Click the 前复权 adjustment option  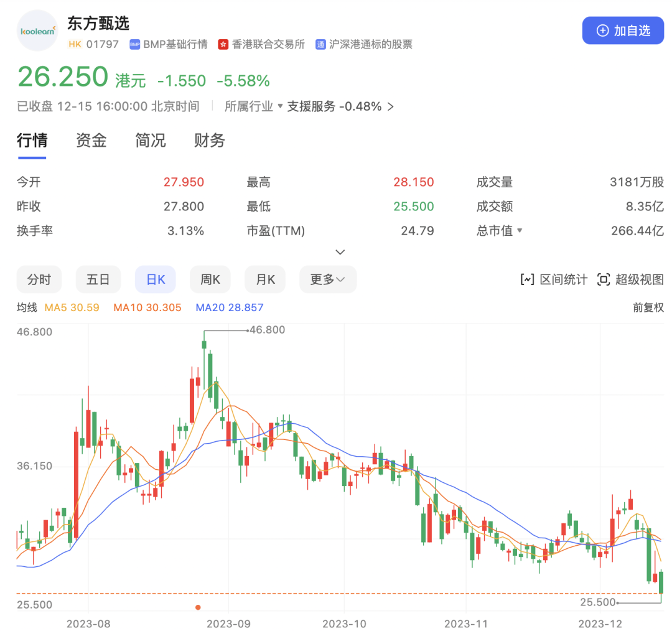point(648,307)
